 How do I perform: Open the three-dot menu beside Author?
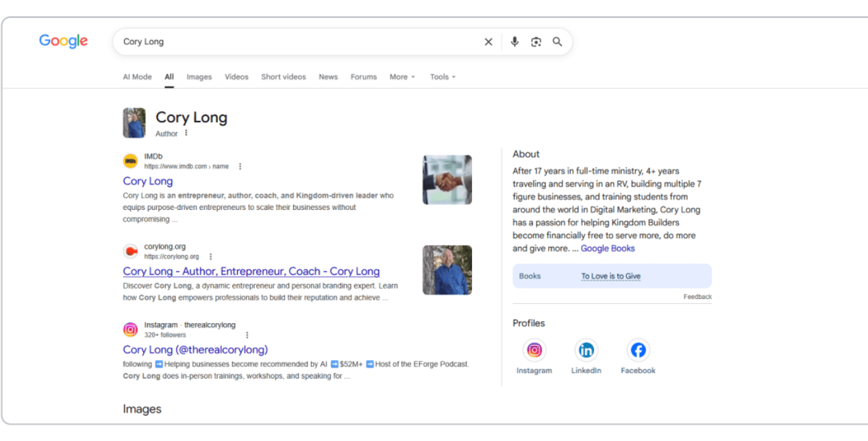pos(186,133)
